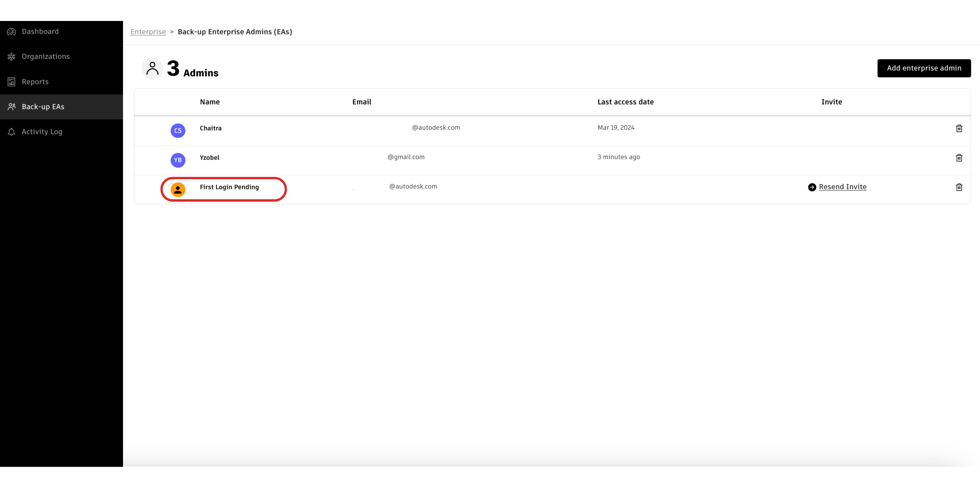This screenshot has height=488, width=980.
Task: Click the YB avatar circle
Action: tap(178, 160)
